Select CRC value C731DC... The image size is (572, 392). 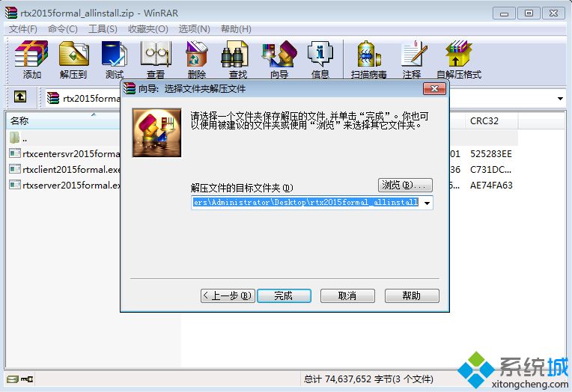[490, 170]
